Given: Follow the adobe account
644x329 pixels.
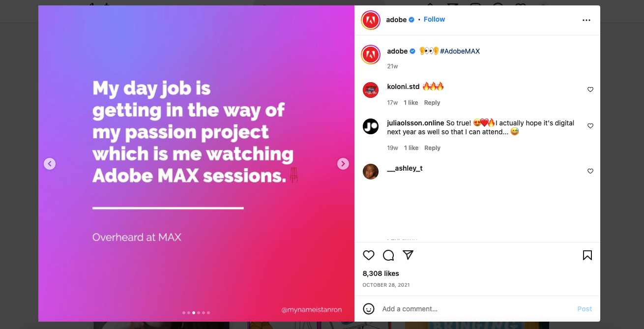Looking at the screenshot, I should [434, 19].
